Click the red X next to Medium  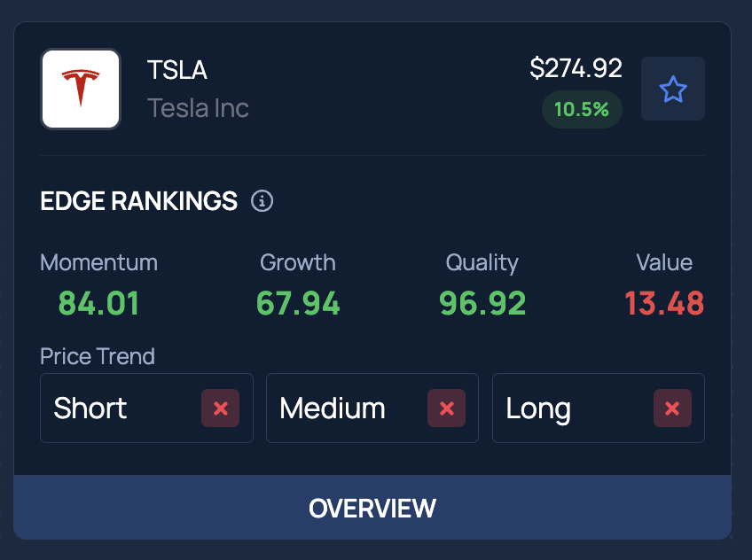coord(447,408)
